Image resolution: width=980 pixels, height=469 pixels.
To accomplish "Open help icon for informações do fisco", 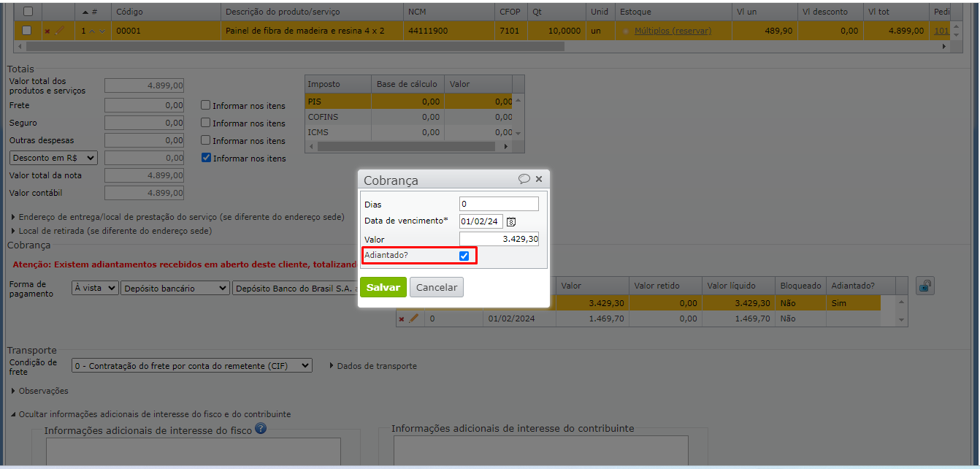I will click(261, 429).
